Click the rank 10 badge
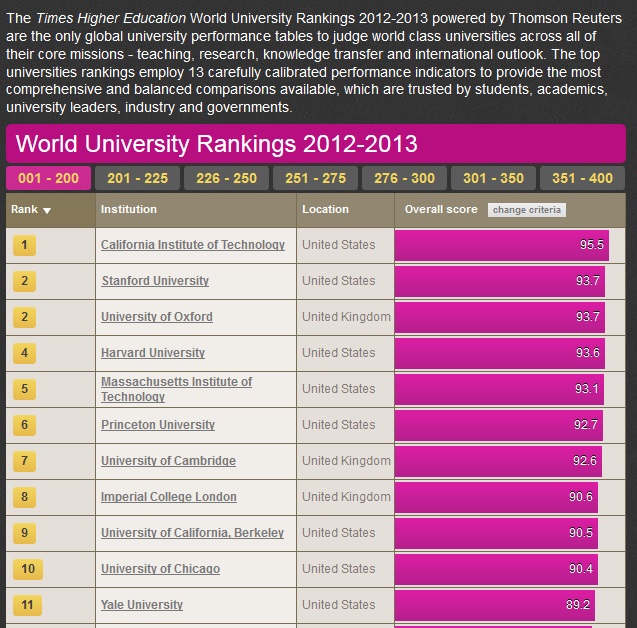The image size is (637, 628). coord(28,569)
